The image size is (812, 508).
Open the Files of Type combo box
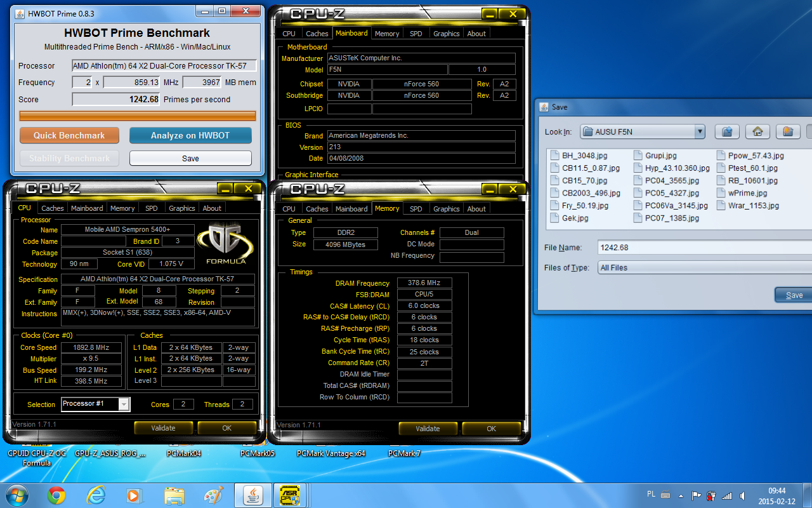[704, 267]
